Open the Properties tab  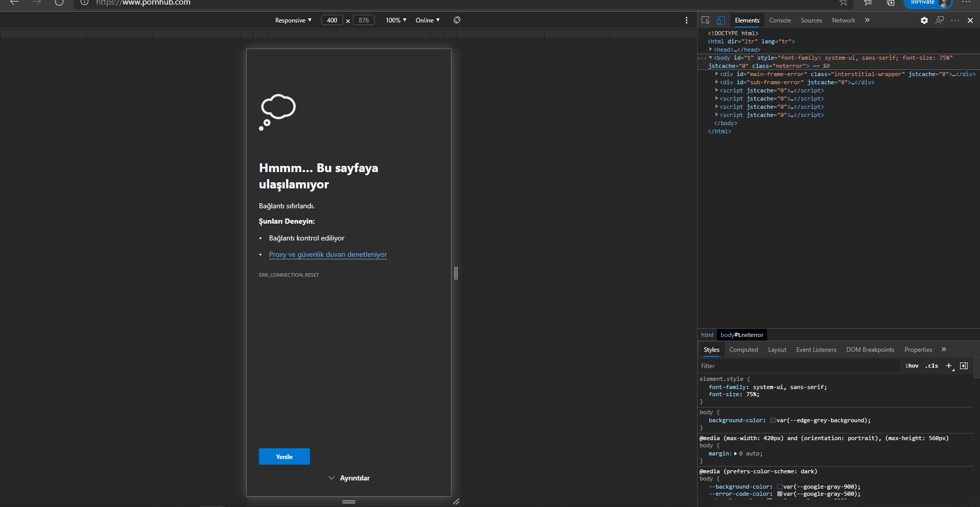918,350
